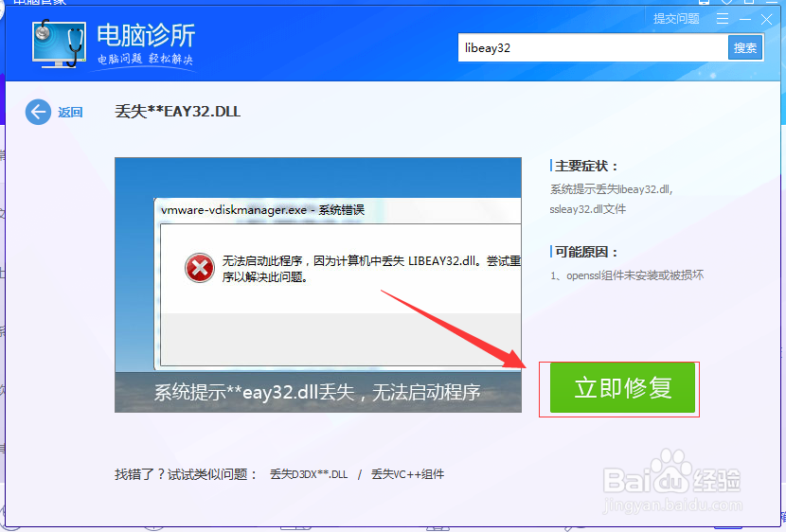Viewport: 786px width, 532px height.
Task: Open similar problem 丢失VC++组件
Action: (407, 474)
